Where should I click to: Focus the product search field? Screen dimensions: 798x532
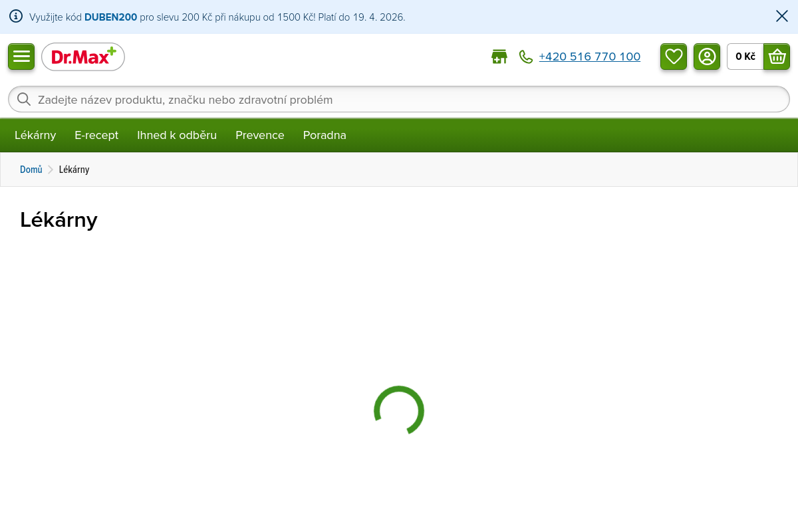(x=399, y=100)
